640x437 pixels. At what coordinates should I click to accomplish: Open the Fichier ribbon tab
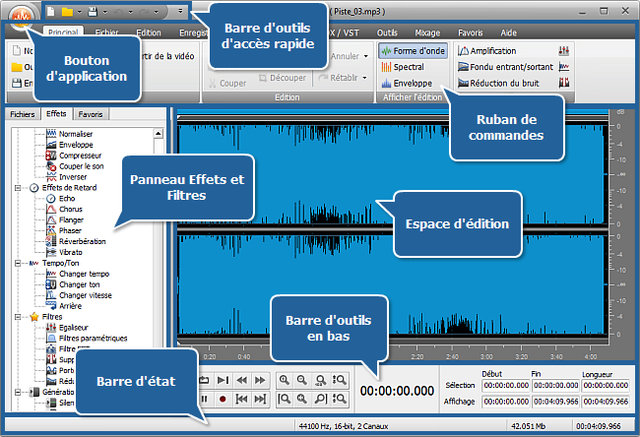pos(107,32)
